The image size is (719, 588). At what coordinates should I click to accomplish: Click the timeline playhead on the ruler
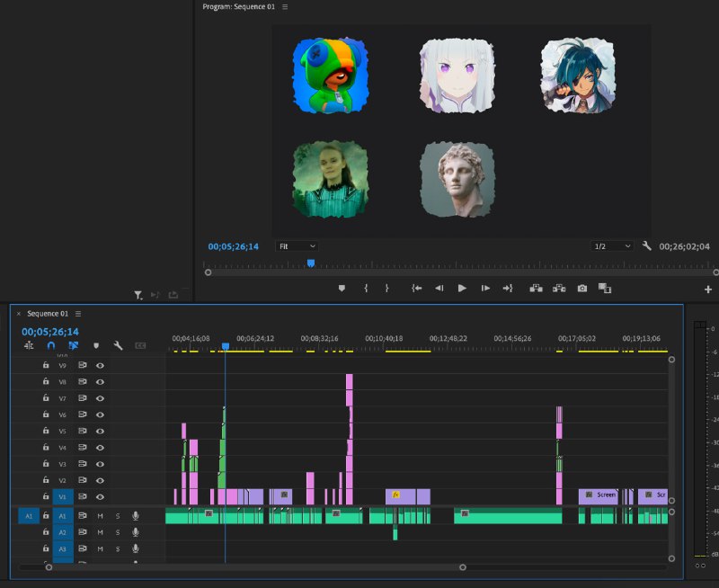[226, 346]
